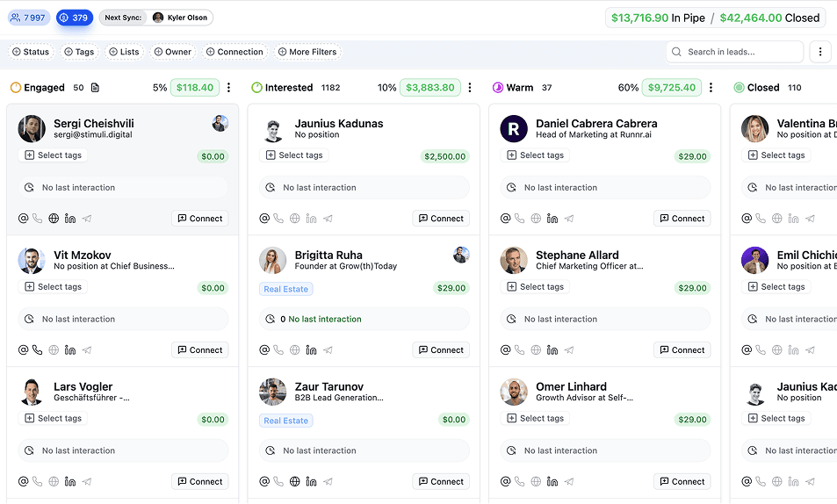Open Omer Linhard's LinkedIn icon
The height and width of the screenshot is (504, 837).
point(552,481)
